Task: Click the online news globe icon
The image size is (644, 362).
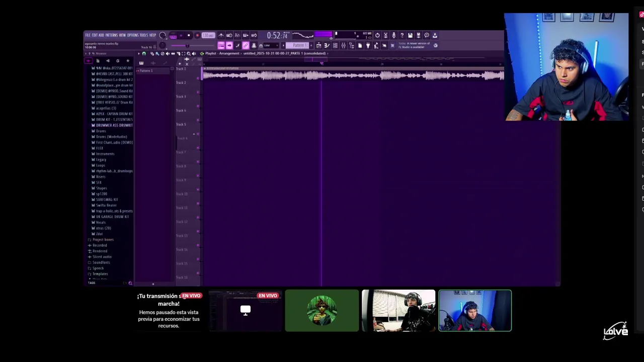Action: 435,46
